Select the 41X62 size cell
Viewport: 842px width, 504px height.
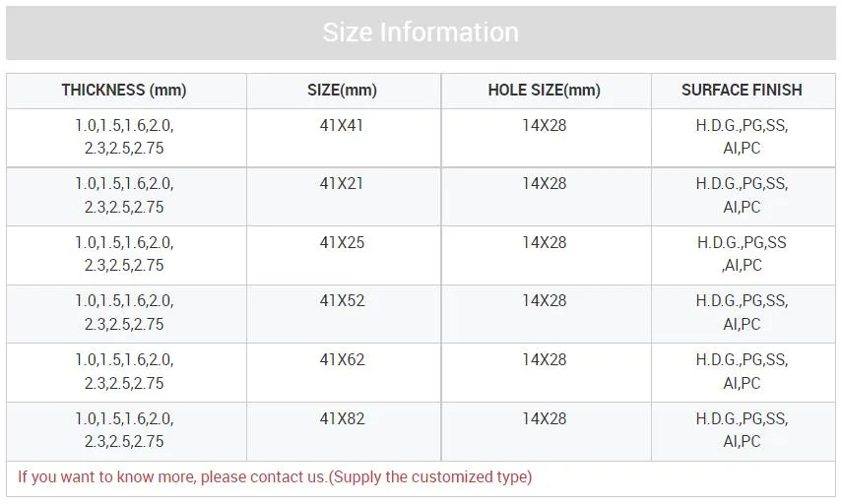[342, 360]
